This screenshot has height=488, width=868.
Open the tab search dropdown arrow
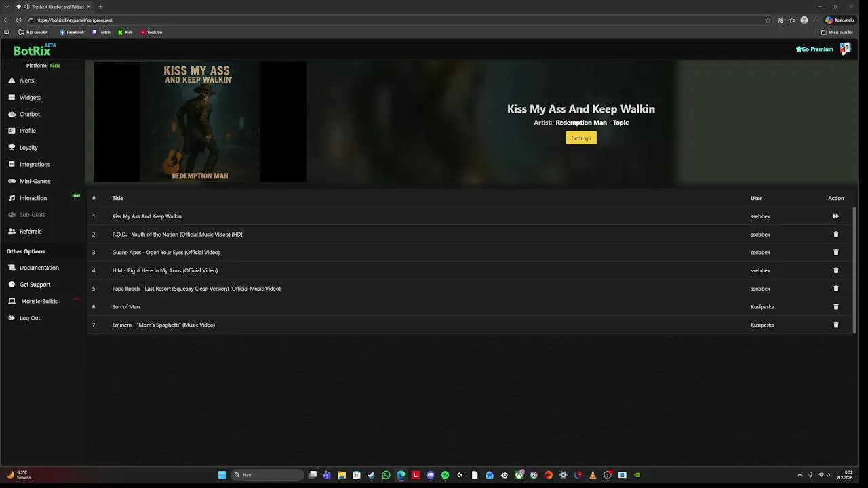tap(7, 7)
